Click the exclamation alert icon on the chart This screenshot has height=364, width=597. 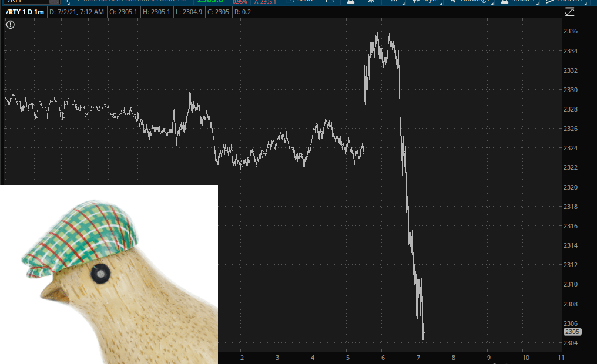click(10, 25)
